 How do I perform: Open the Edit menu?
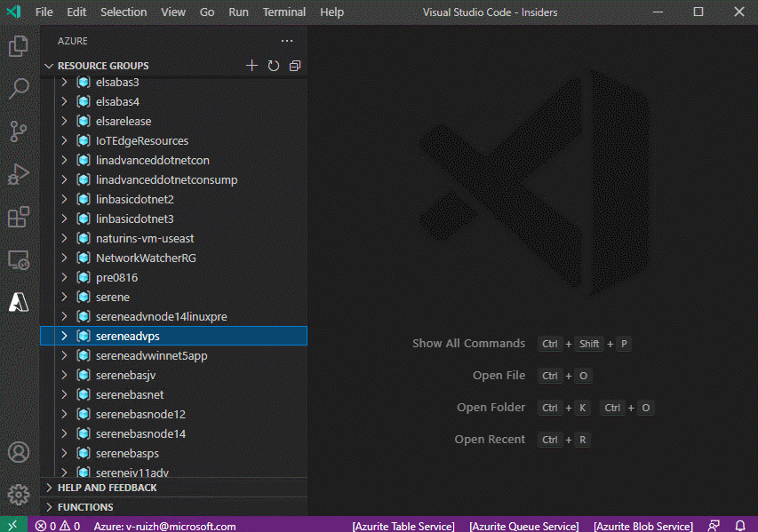pyautogui.click(x=76, y=12)
